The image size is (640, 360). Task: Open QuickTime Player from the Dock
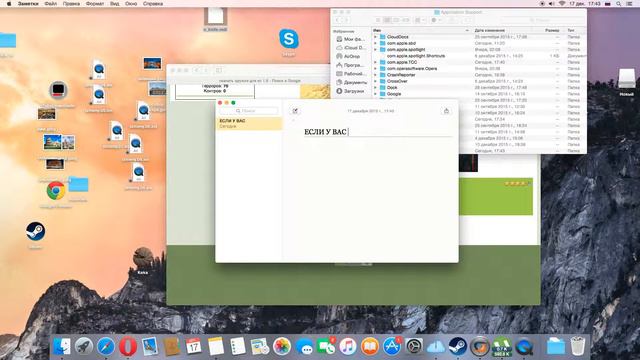coord(524,347)
